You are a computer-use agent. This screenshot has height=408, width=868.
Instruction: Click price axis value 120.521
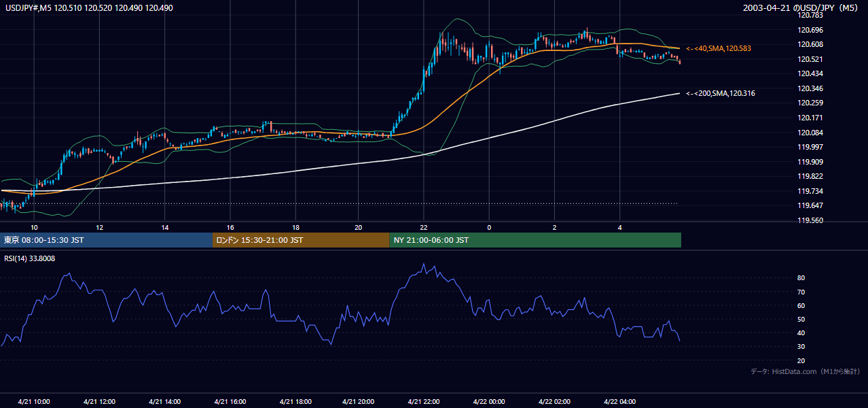pos(811,59)
